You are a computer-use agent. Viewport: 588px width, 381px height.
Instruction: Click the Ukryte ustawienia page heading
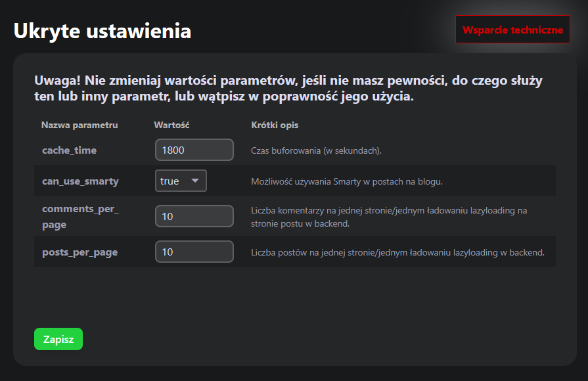tap(102, 31)
